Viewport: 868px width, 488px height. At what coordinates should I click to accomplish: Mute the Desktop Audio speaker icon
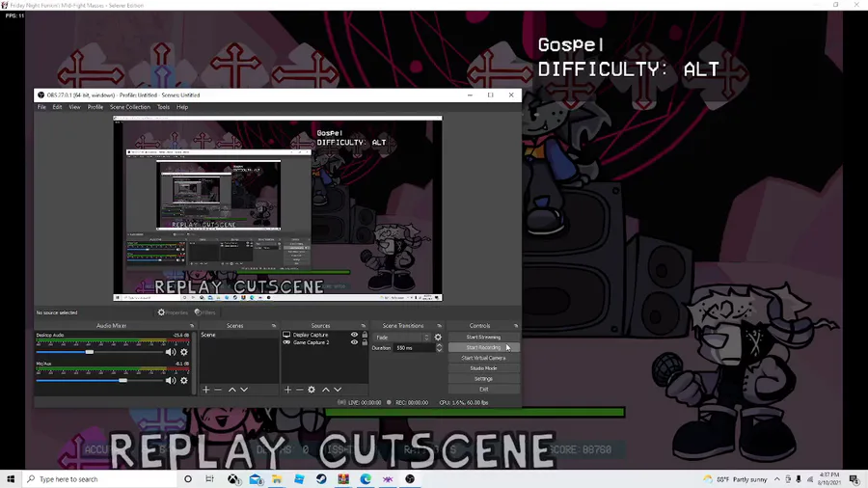click(x=171, y=352)
